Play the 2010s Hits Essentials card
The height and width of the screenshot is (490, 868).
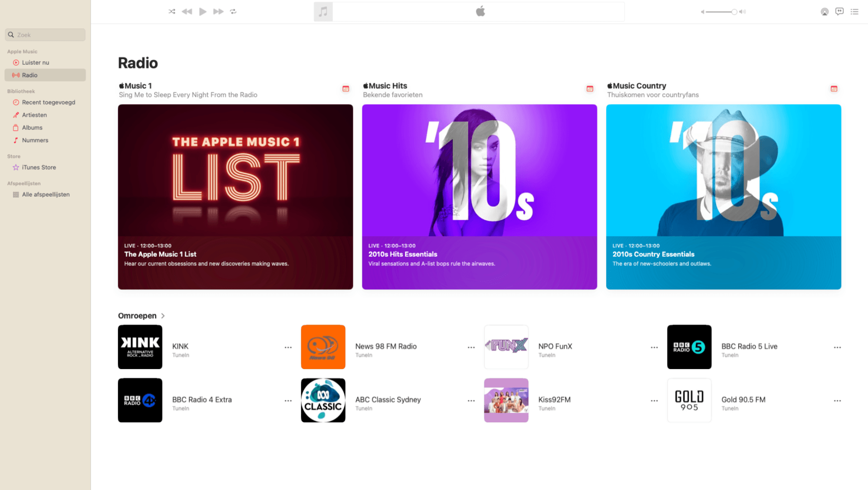[480, 197]
